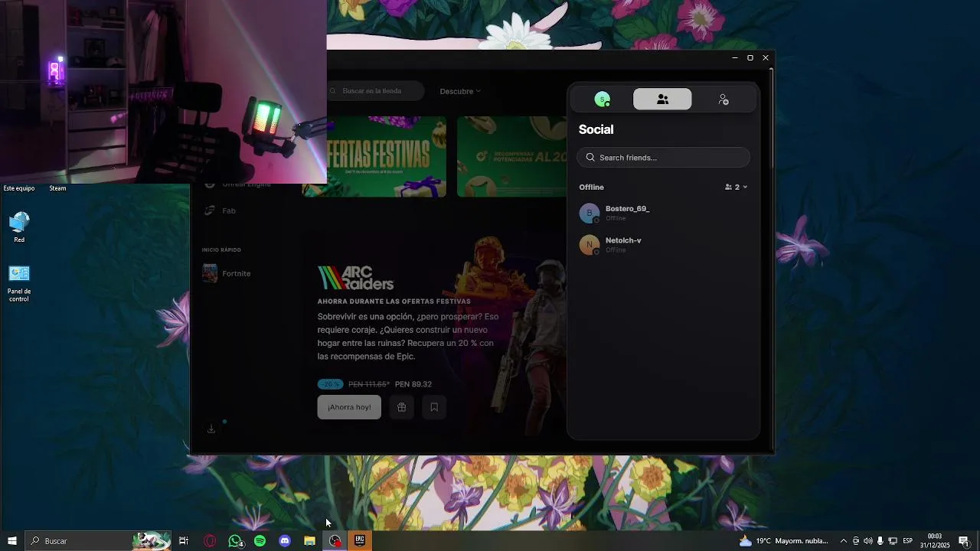Open the downloads icon in sidebar
This screenshot has height=551, width=980.
(211, 429)
